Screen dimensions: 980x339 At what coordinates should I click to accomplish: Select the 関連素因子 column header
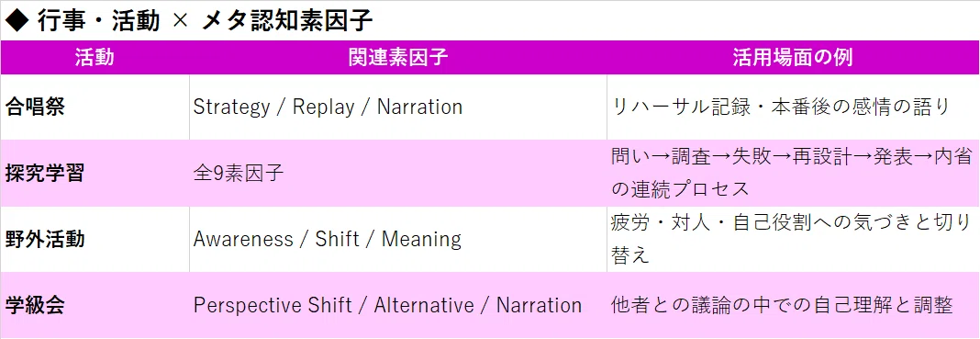[x=398, y=58]
